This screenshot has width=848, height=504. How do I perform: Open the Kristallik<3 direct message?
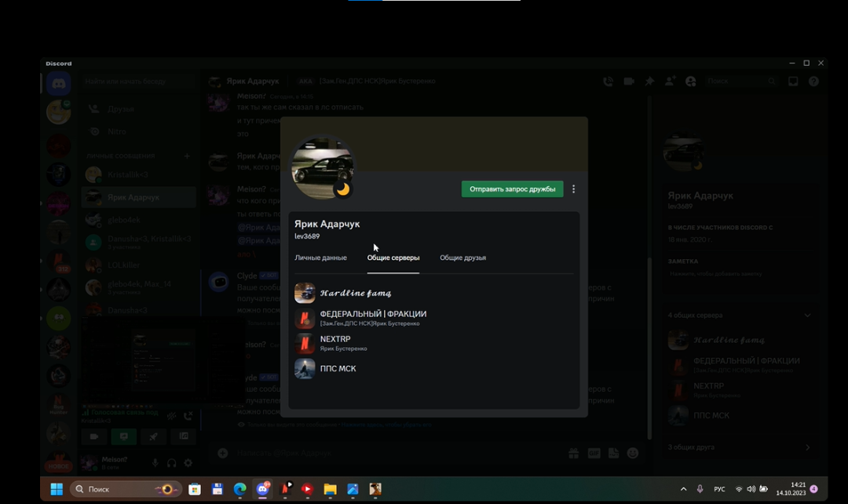138,174
